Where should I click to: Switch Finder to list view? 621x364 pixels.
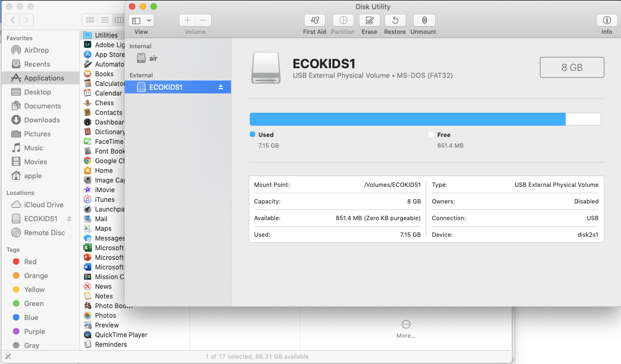click(104, 20)
